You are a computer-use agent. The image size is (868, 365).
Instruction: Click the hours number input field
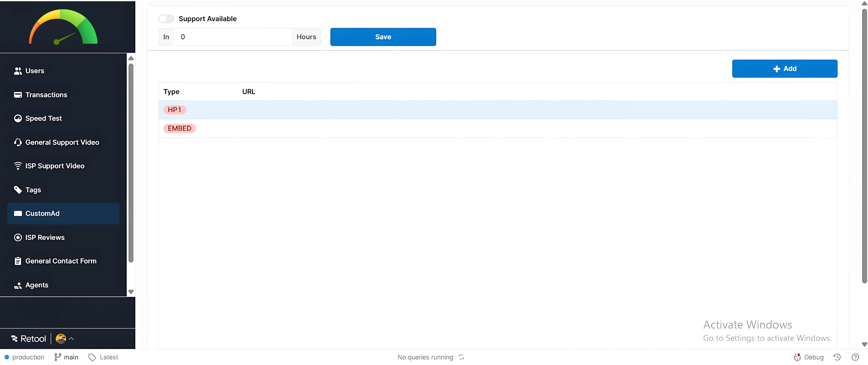point(233,37)
